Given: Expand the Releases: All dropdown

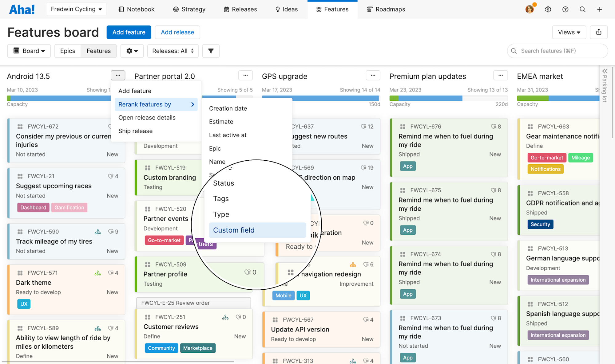Looking at the screenshot, I should (x=173, y=51).
